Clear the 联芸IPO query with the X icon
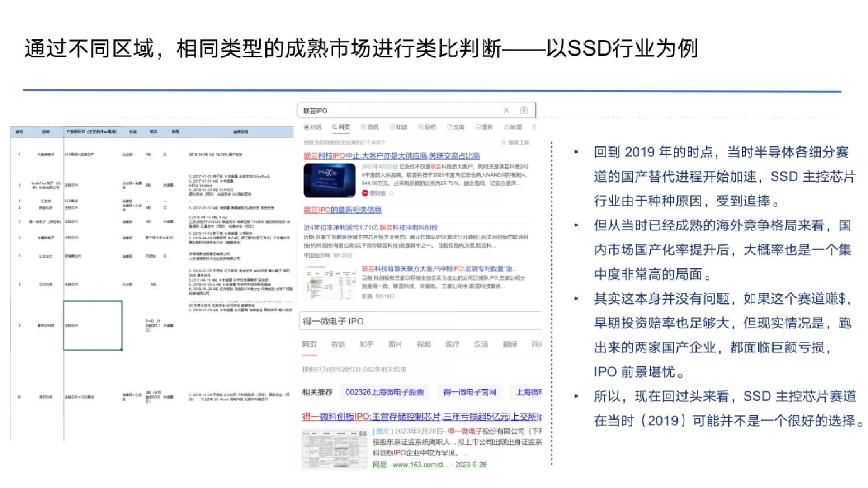Viewport: 868px width, 488px height. [x=506, y=110]
